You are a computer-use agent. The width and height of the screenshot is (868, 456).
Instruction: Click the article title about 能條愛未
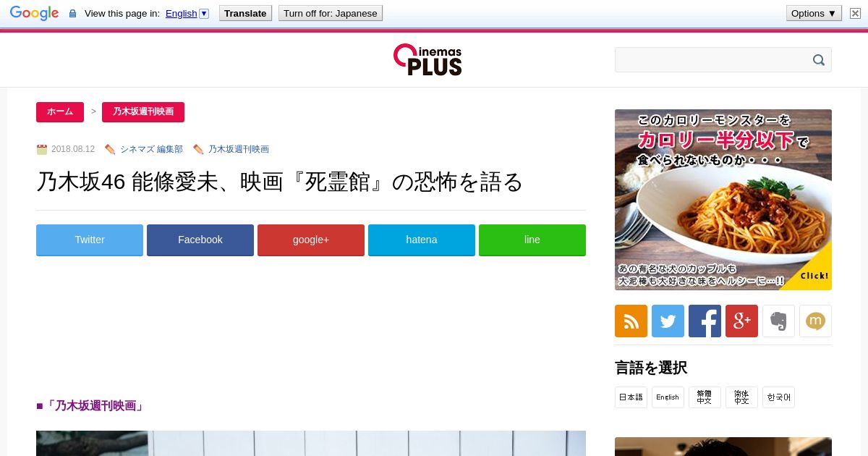click(279, 182)
